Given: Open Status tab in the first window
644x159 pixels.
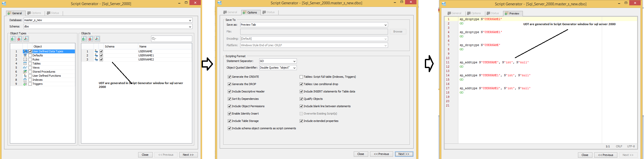Looking at the screenshot, I should 53,13.
